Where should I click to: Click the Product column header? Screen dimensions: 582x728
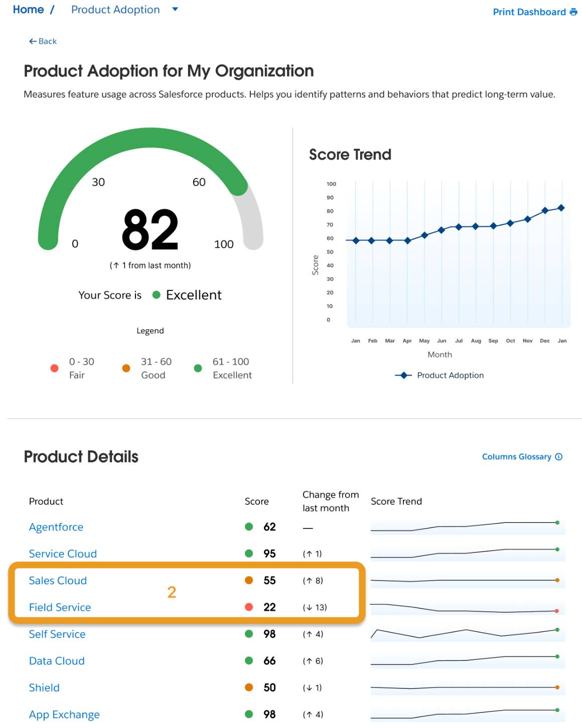click(46, 501)
